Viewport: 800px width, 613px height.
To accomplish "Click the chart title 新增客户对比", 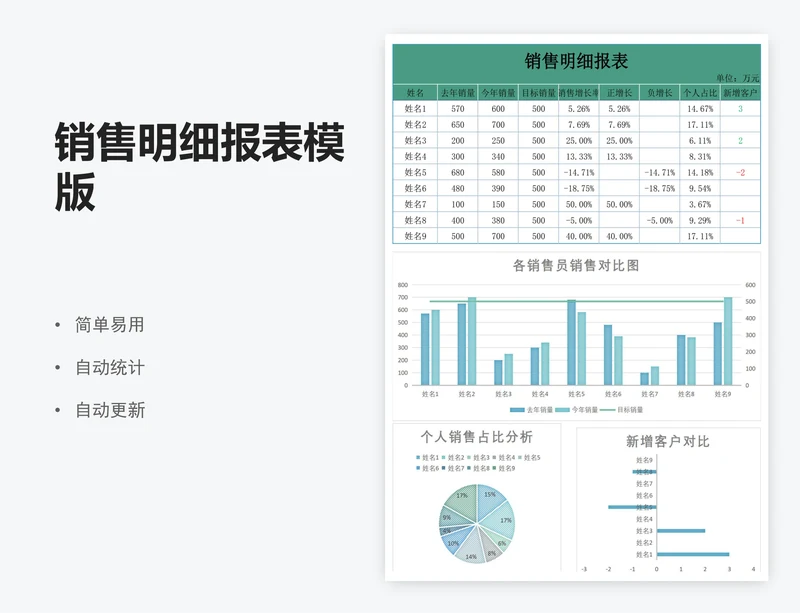I will (668, 442).
